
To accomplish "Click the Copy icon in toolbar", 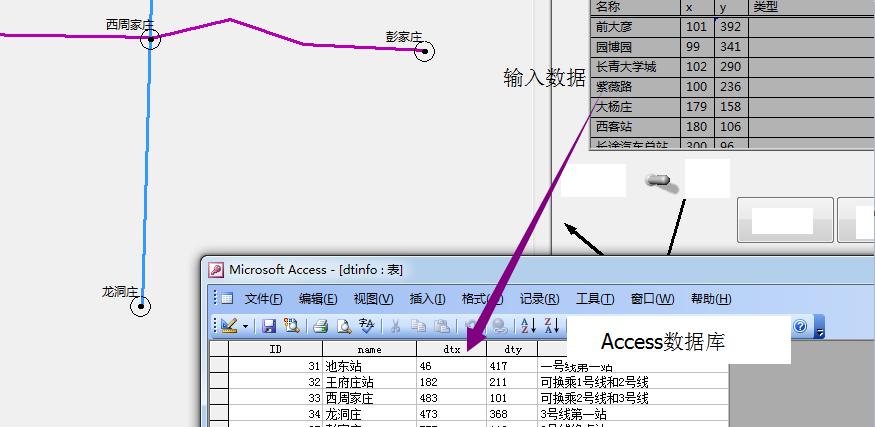I will click(x=419, y=326).
